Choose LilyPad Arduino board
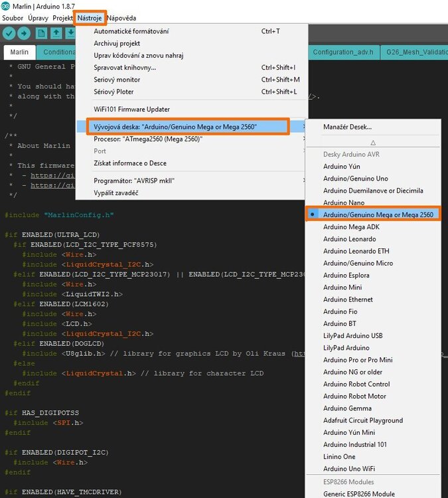The width and height of the screenshot is (448, 498). point(373,347)
